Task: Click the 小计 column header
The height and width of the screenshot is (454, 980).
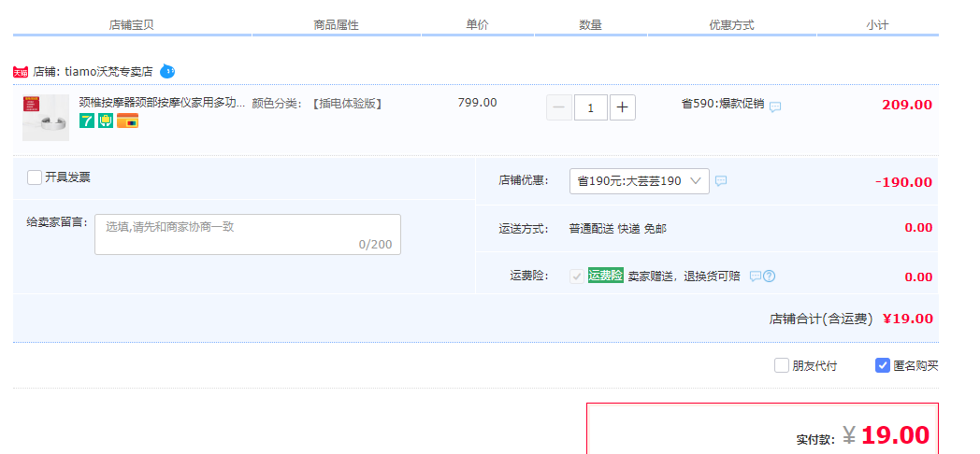Action: coord(877,25)
